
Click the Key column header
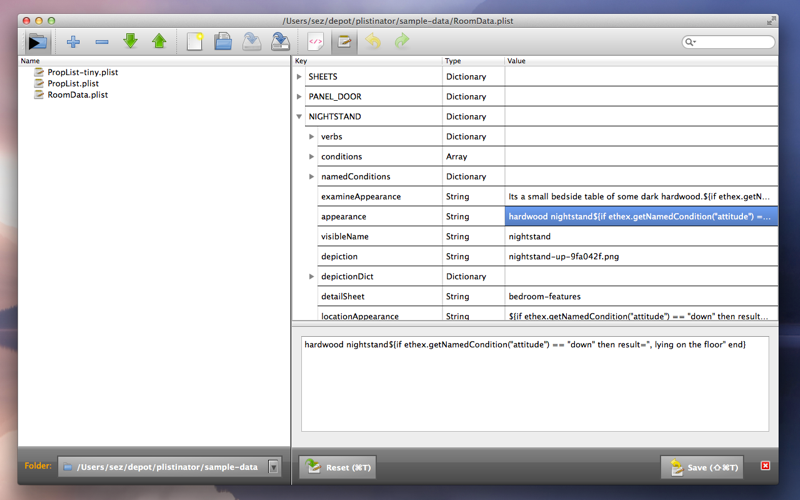point(367,61)
